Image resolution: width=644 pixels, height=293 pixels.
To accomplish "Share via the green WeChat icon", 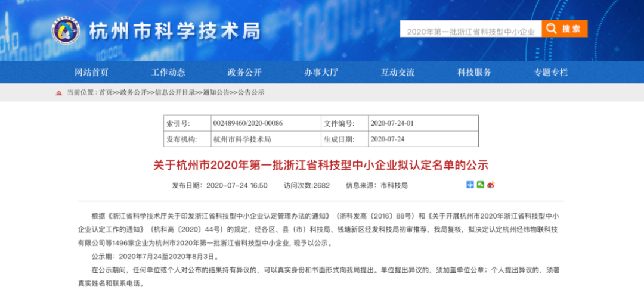I will coord(481,185).
